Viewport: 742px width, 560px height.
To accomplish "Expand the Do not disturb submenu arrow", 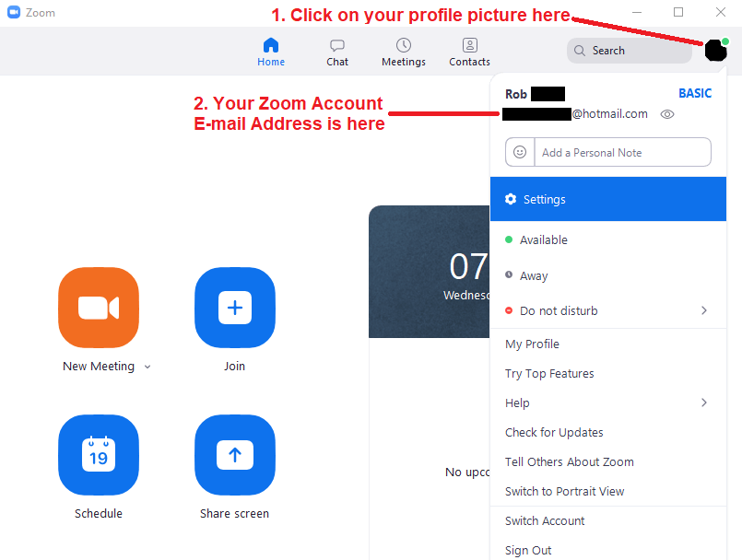I will click(704, 310).
